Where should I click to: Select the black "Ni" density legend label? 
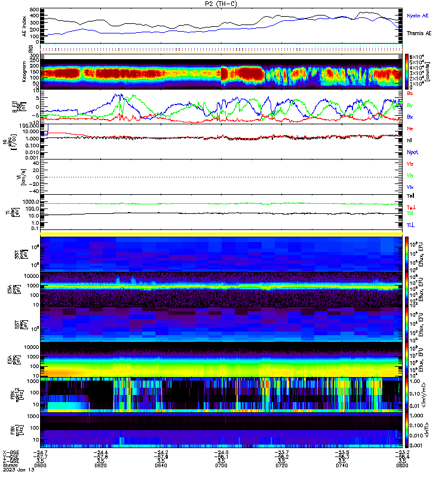point(409,140)
